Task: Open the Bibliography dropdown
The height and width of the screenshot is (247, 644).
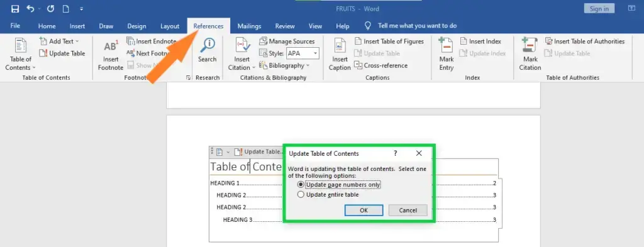Action: point(284,65)
